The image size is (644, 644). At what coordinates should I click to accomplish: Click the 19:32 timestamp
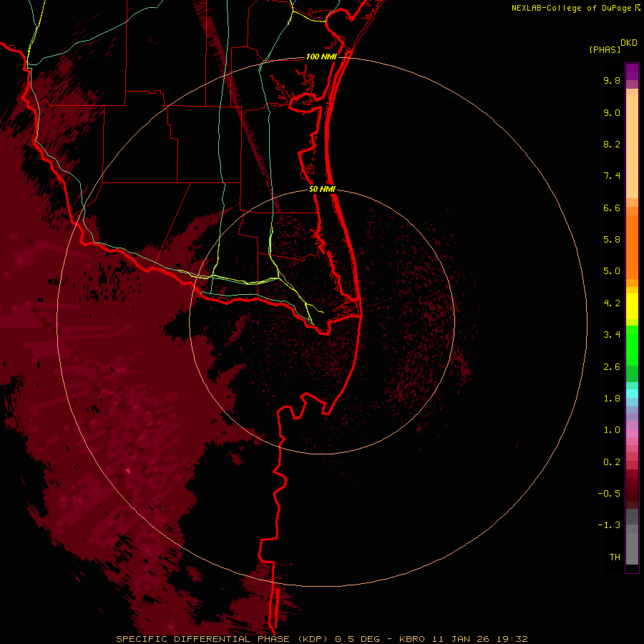512,639
